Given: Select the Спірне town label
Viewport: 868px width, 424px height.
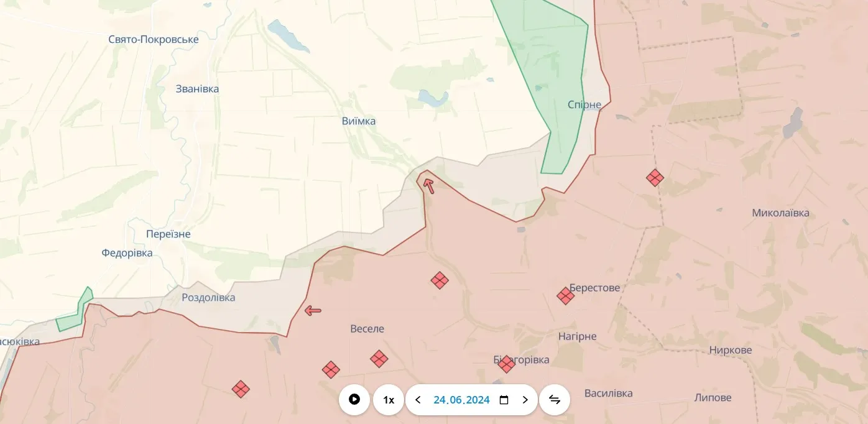Looking at the screenshot, I should click(583, 104).
